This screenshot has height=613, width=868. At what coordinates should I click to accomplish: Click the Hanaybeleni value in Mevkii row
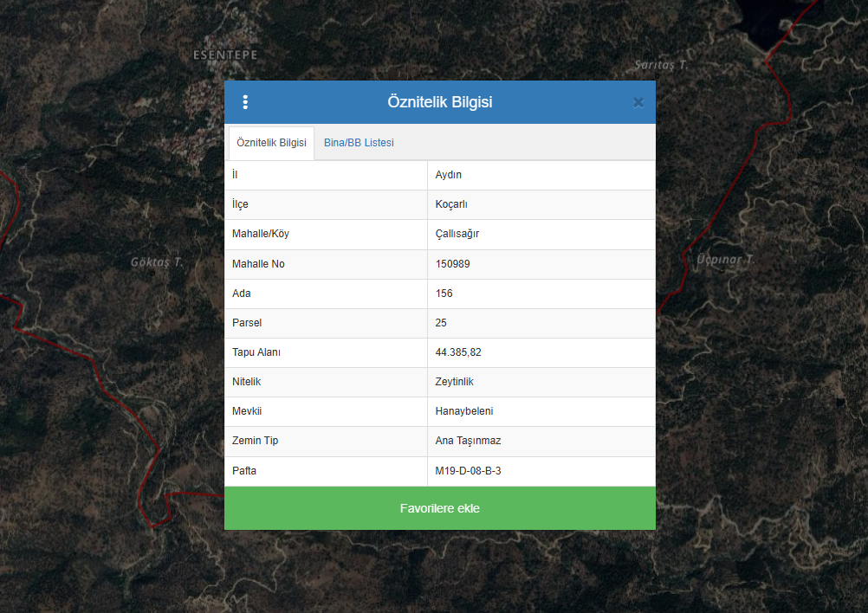tap(464, 411)
